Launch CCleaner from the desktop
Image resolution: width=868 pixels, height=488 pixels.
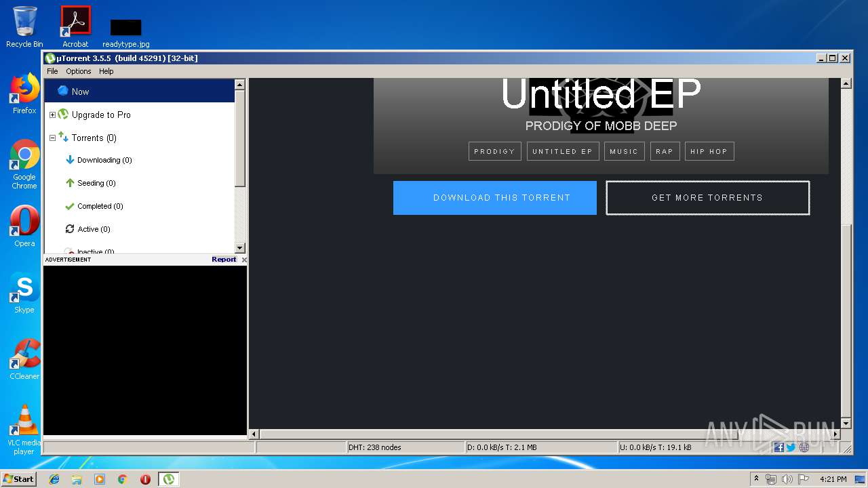(24, 359)
